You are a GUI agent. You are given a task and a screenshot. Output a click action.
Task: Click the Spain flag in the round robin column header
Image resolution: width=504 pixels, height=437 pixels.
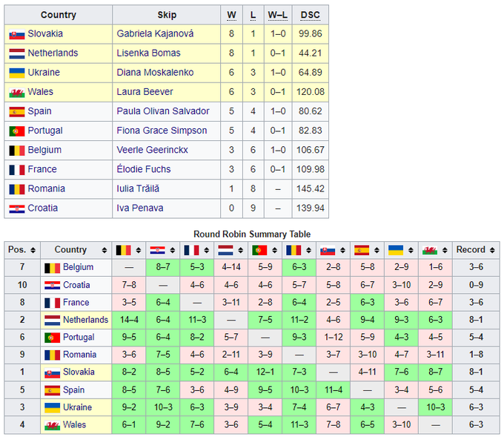pyautogui.click(x=362, y=250)
